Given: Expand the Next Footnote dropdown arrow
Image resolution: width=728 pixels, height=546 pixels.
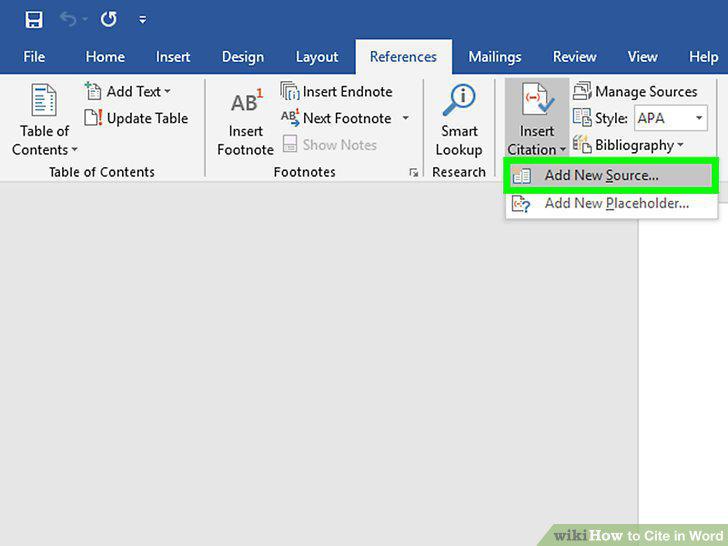Looking at the screenshot, I should (405, 118).
